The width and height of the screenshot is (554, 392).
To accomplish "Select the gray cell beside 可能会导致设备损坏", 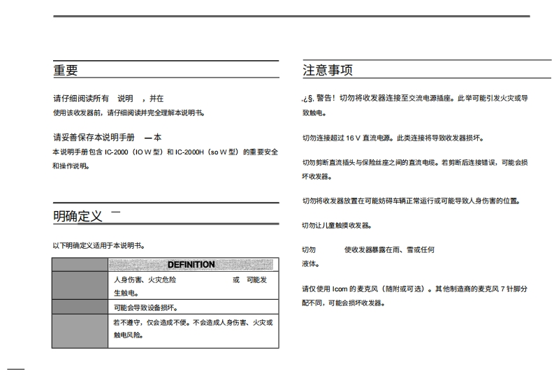I will pos(80,307).
